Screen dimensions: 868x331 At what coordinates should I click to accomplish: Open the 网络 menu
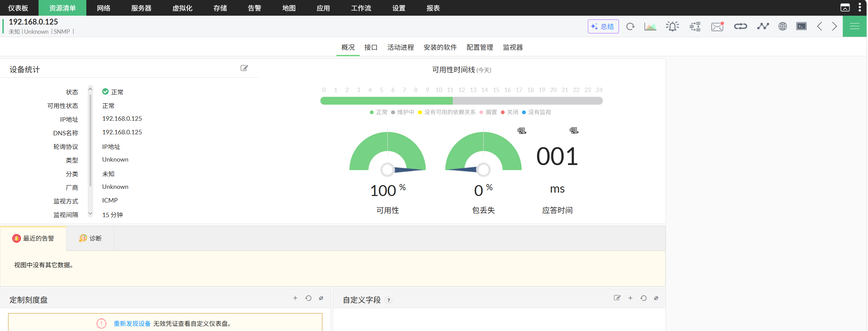[103, 8]
